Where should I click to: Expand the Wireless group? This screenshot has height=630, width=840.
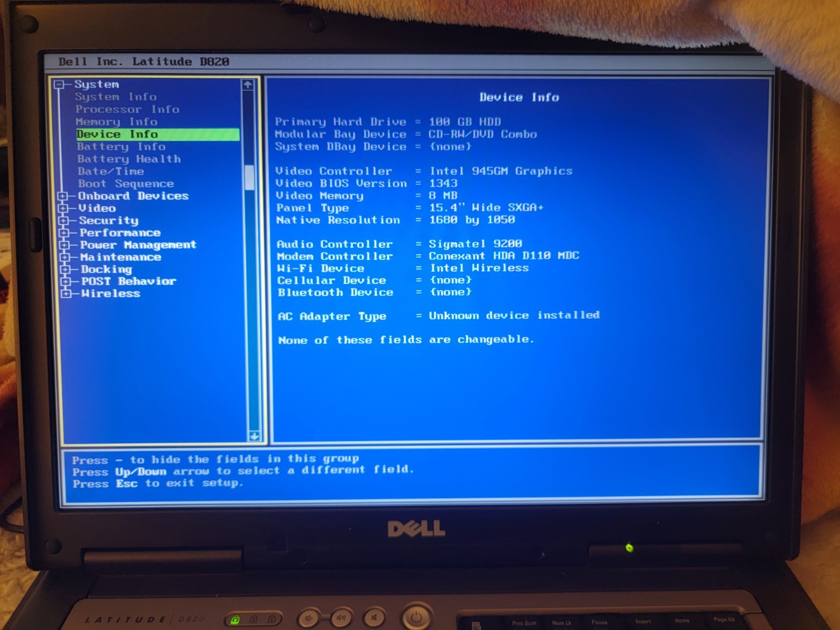pyautogui.click(x=66, y=293)
